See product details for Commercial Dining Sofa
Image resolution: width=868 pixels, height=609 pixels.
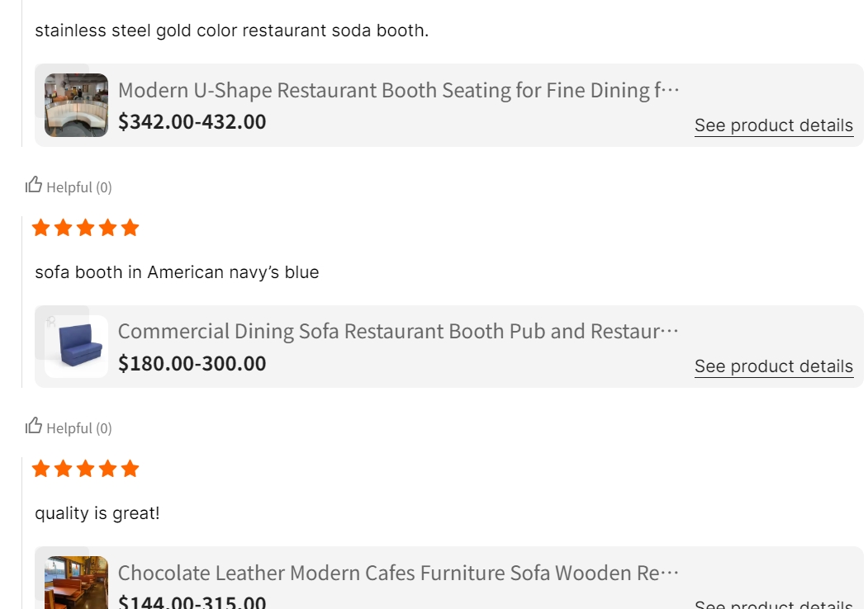[773, 366]
